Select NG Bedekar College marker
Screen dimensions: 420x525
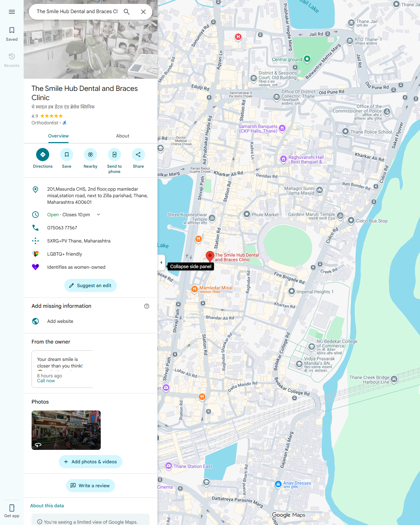pyautogui.click(x=312, y=346)
